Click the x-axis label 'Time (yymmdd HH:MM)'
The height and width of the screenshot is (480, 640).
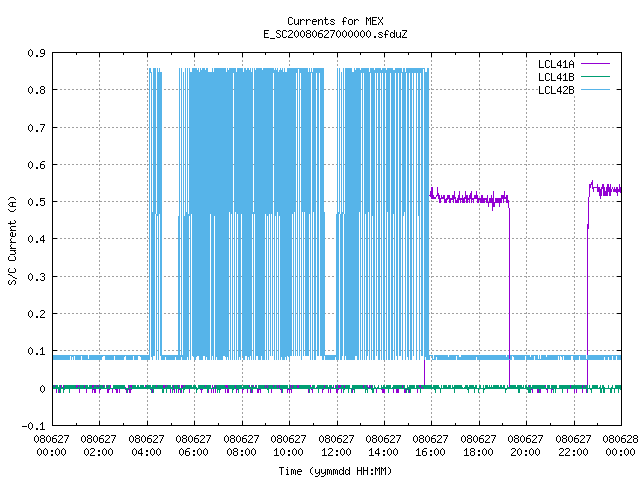(x=335, y=471)
